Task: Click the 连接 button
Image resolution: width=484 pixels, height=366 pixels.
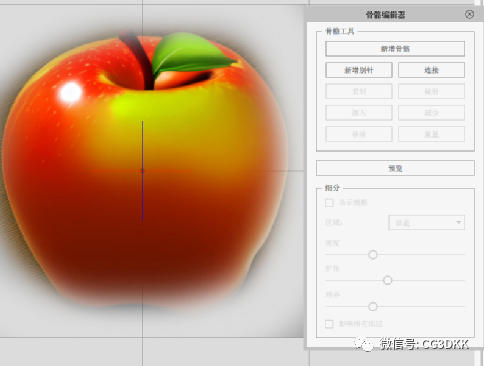Action: [431, 70]
